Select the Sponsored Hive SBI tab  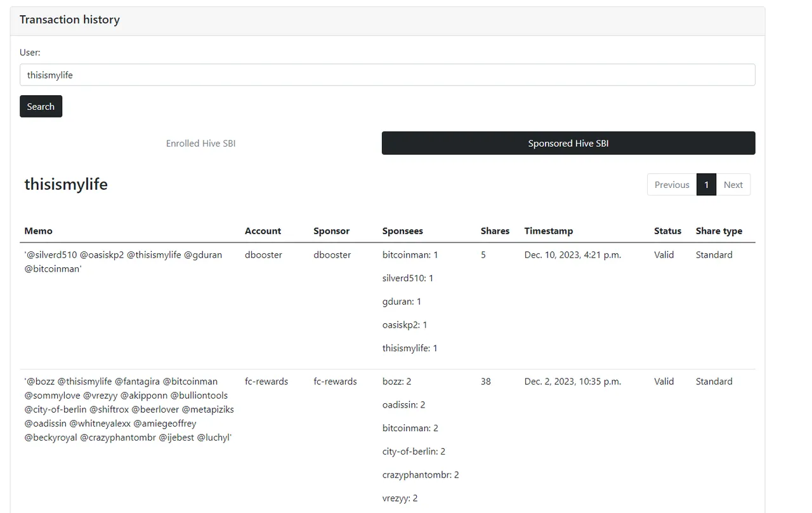tap(568, 143)
